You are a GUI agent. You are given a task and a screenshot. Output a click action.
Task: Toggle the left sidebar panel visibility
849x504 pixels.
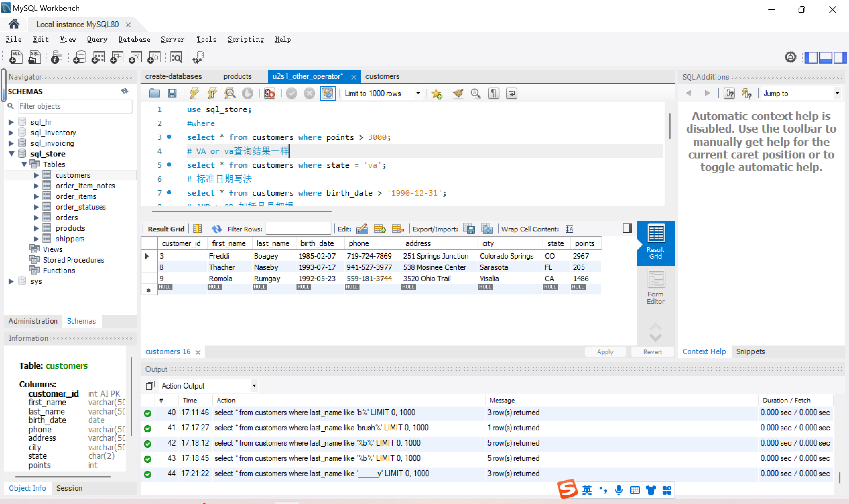[811, 57]
